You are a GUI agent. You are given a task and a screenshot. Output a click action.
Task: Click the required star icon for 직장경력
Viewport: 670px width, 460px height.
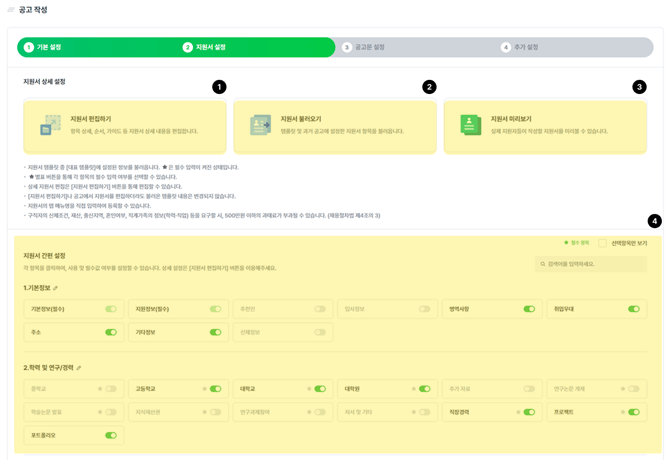[518, 412]
